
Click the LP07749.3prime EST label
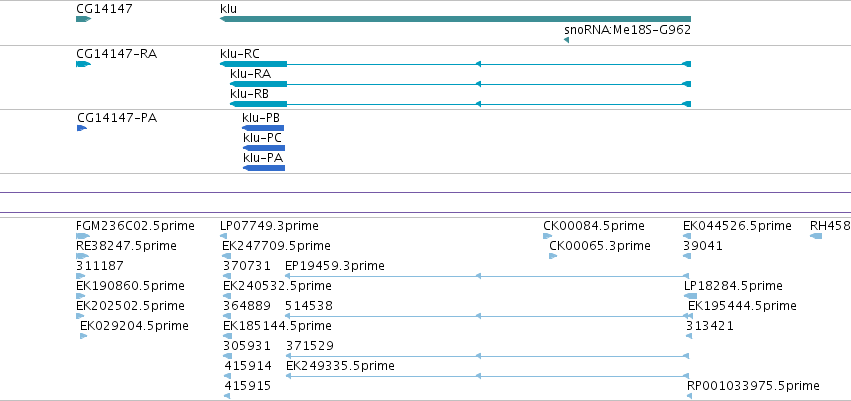269,226
